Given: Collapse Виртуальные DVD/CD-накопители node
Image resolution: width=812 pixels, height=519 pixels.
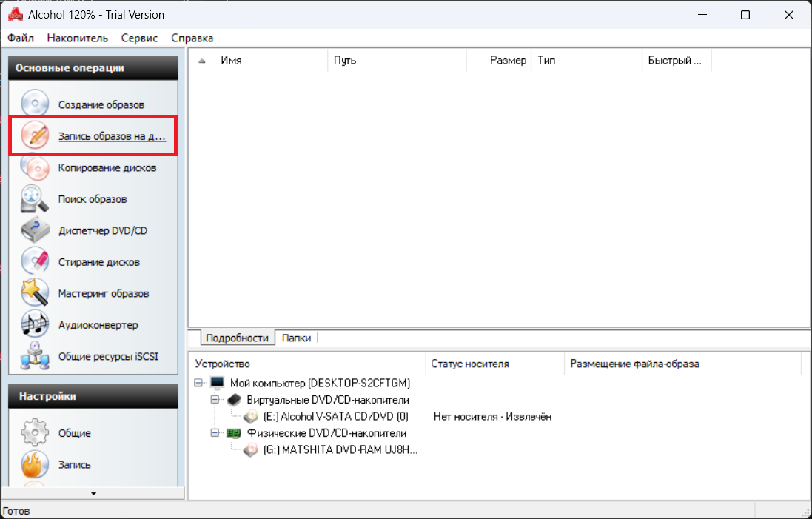Looking at the screenshot, I should [215, 400].
